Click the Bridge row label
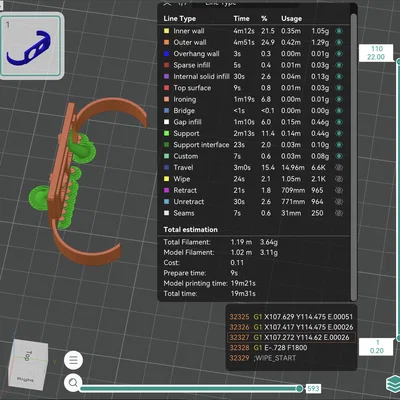This screenshot has width=400, height=400. coord(184,111)
